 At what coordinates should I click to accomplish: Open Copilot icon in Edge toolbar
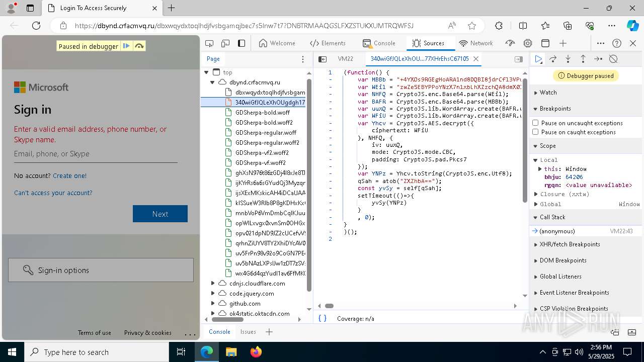tap(632, 26)
